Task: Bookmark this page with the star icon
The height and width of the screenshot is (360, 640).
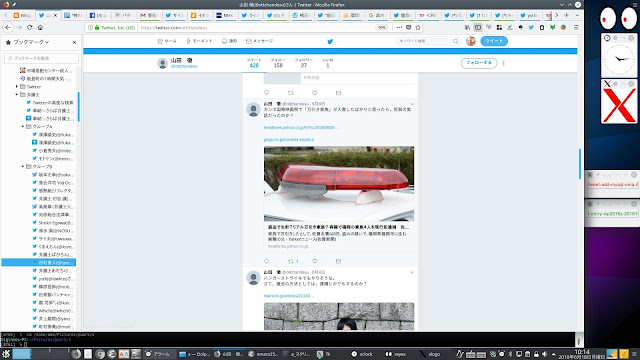Action: click(418, 27)
